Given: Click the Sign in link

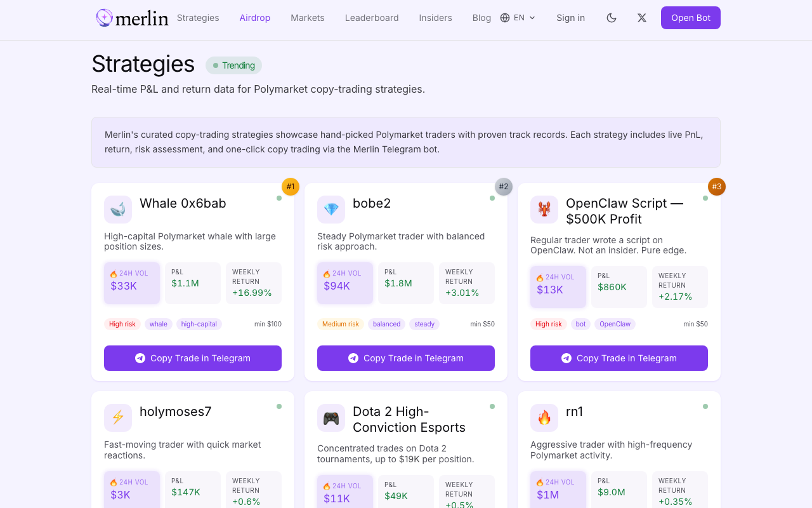Looking at the screenshot, I should 571,18.
